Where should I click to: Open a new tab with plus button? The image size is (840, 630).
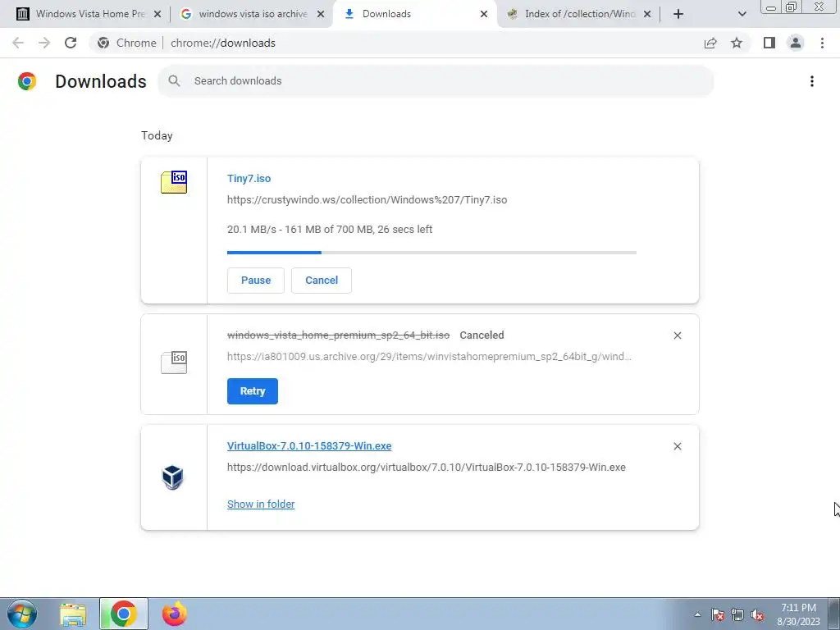tap(678, 14)
